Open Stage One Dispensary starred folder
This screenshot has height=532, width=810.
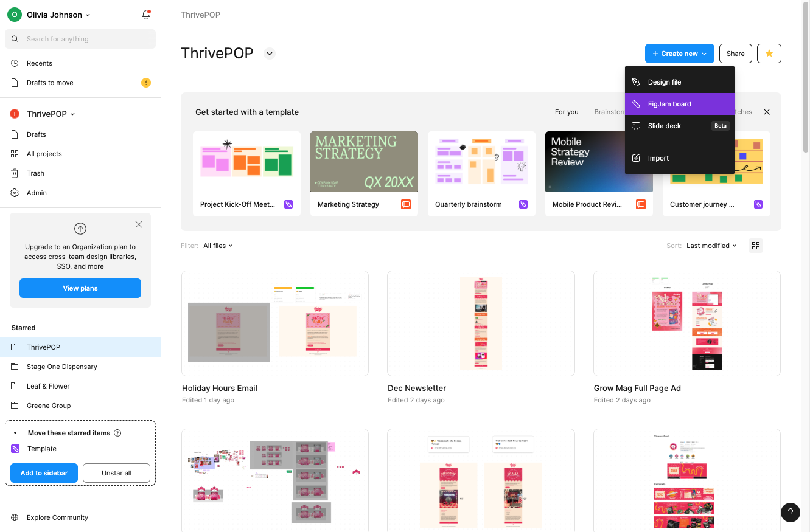[80, 367]
